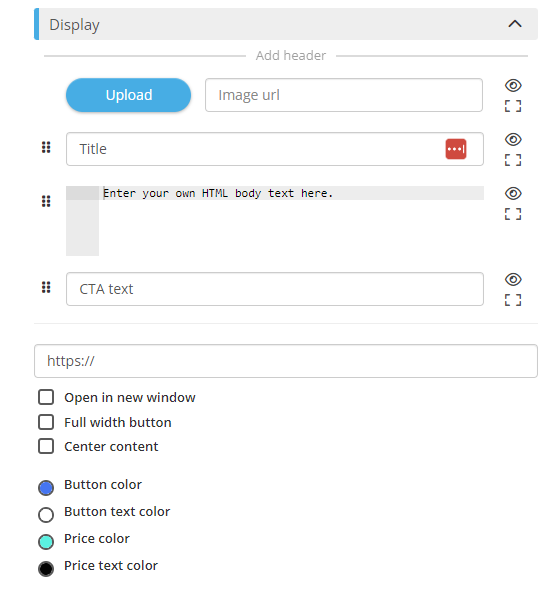Open the blue Button color swatch
The image size is (555, 597).
(x=46, y=488)
